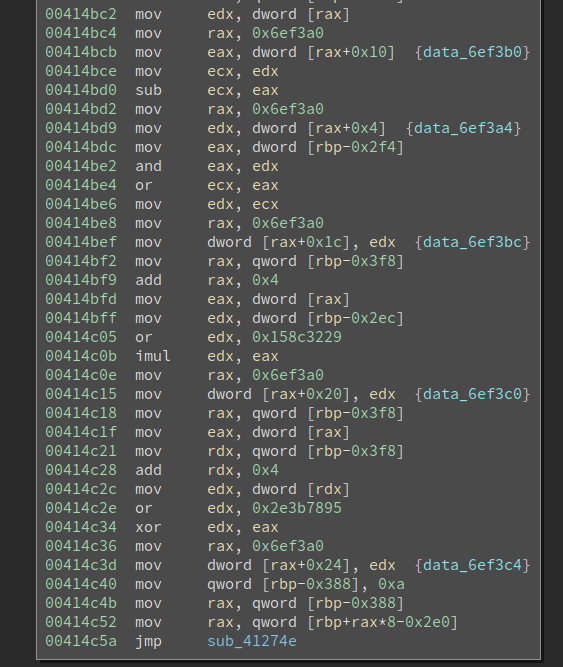Viewport: 563px width, 667px height.
Task: Click the sub mnemonic
Action: click(x=148, y=90)
